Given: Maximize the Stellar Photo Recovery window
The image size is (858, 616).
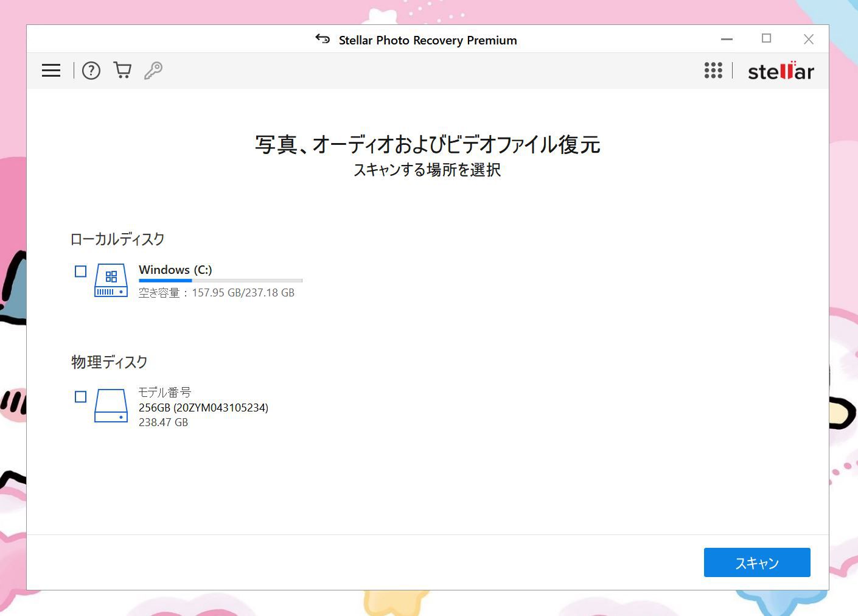Looking at the screenshot, I should click(767, 39).
